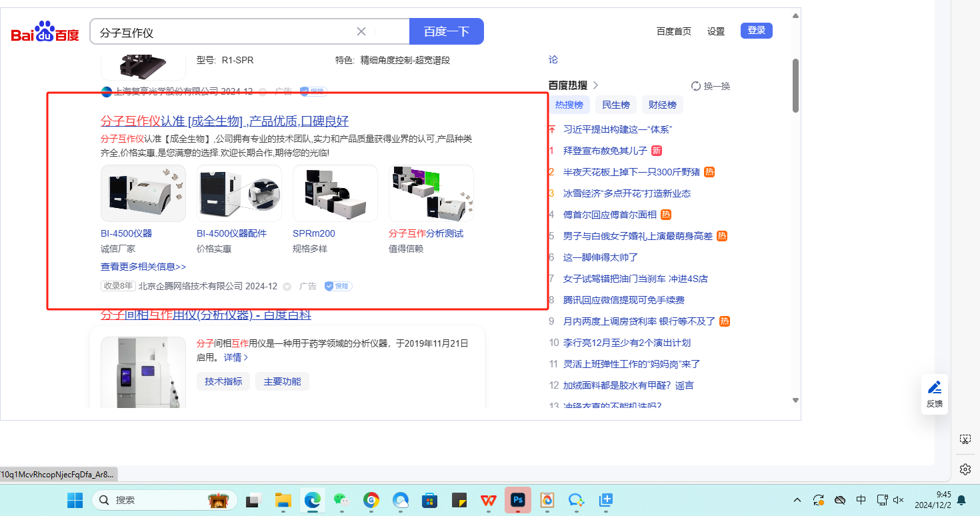Open the 设置 settings link
The image size is (980, 516).
pyautogui.click(x=716, y=31)
